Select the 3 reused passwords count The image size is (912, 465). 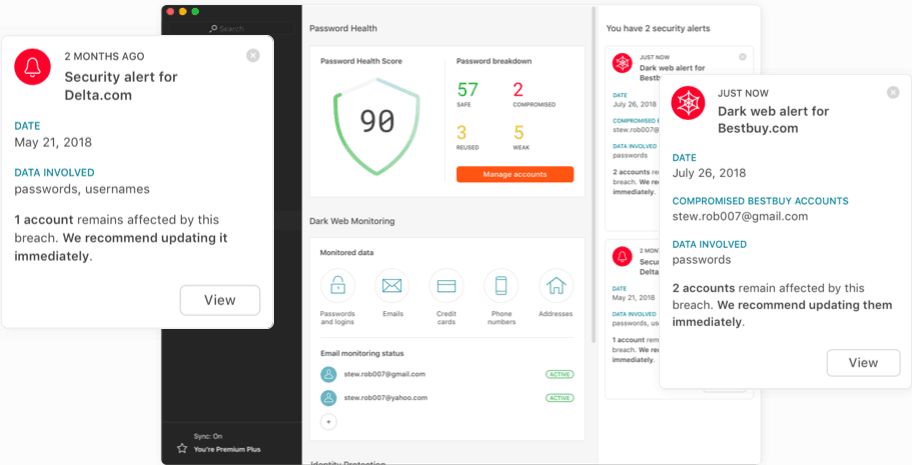[461, 132]
